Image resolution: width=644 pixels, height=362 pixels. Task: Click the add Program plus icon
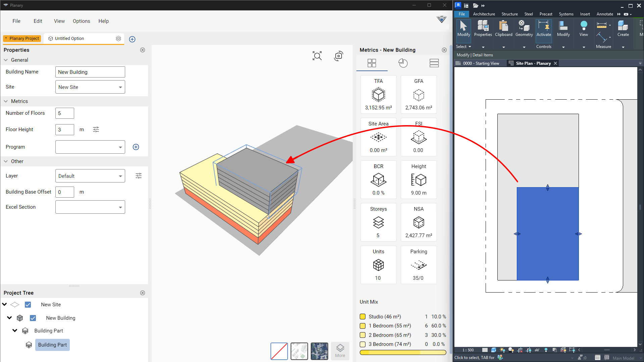pos(136,147)
